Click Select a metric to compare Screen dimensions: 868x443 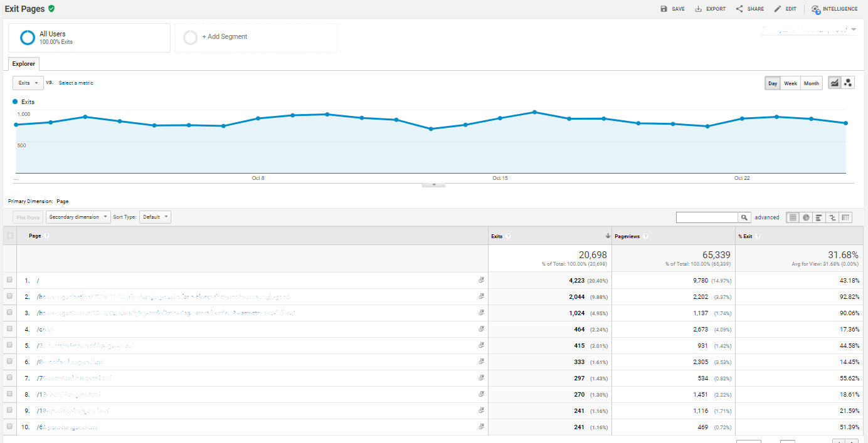click(x=76, y=83)
